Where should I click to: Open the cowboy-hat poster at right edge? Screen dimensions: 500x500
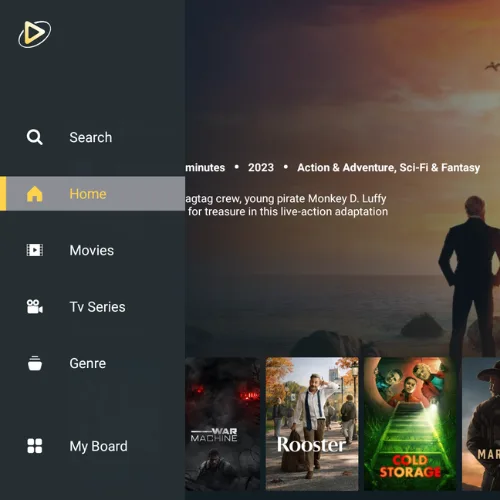click(x=481, y=424)
